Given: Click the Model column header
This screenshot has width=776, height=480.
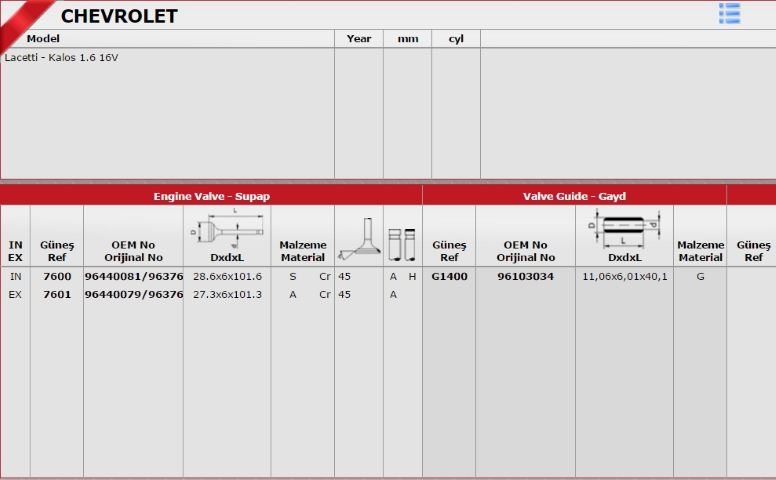Looking at the screenshot, I should (43, 39).
